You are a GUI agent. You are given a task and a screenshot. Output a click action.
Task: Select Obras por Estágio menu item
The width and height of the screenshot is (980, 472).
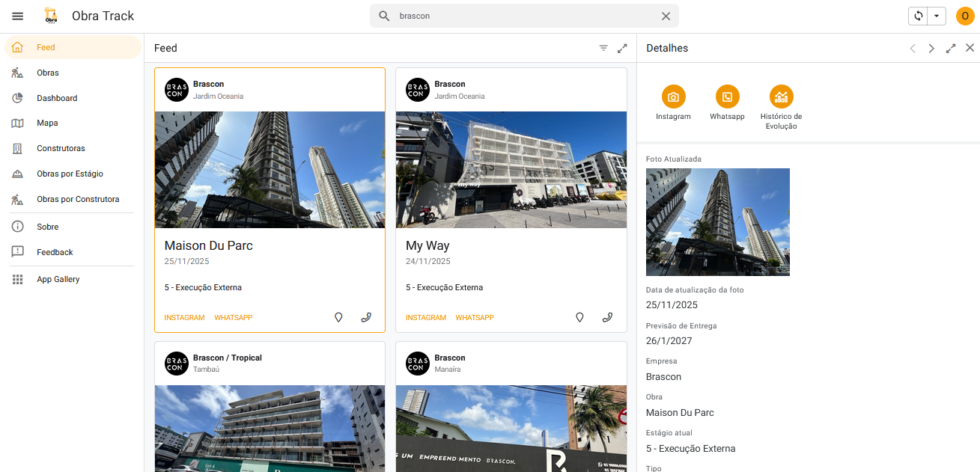(70, 174)
